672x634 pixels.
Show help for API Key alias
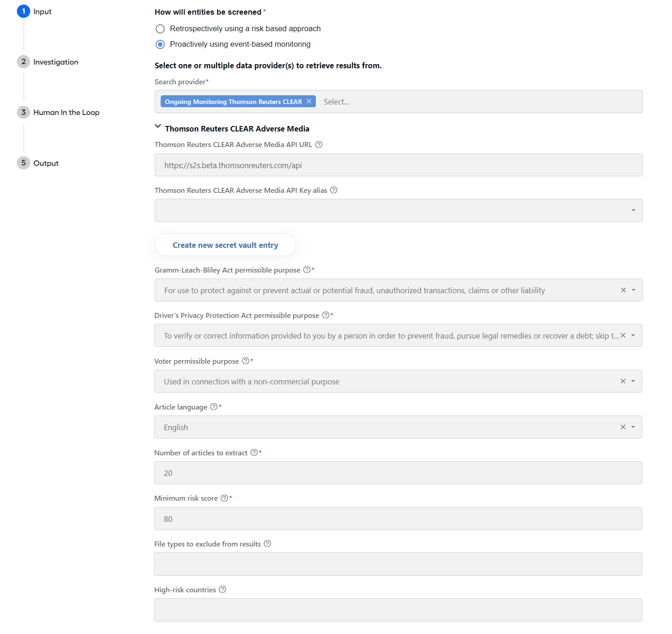click(334, 190)
